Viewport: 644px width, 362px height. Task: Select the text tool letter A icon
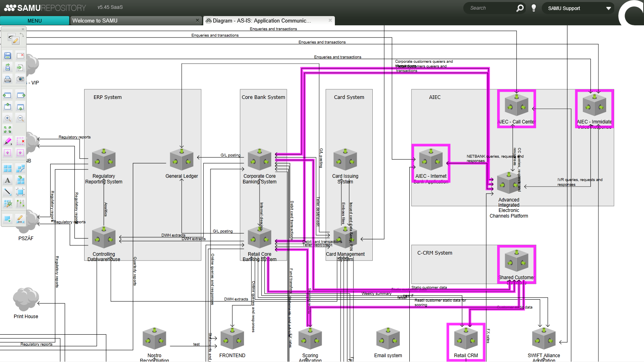[x=8, y=180]
